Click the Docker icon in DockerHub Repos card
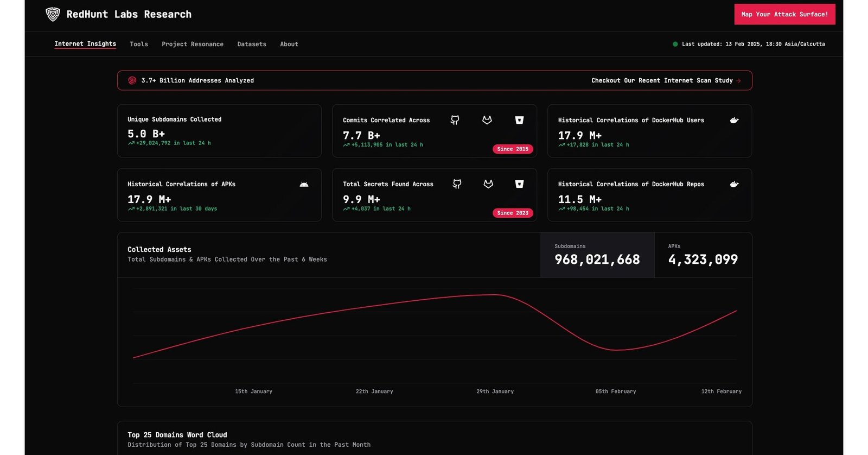The width and height of the screenshot is (868, 455). click(734, 184)
